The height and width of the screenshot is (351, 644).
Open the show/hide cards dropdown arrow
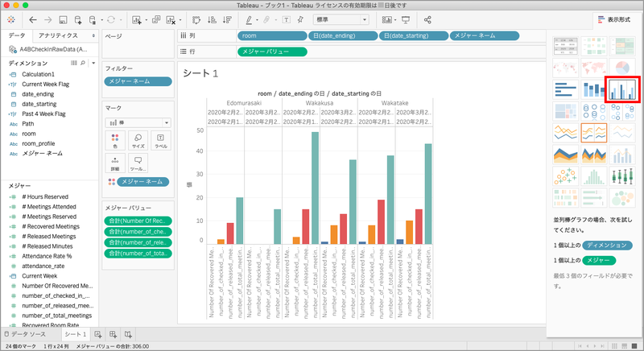(x=395, y=19)
